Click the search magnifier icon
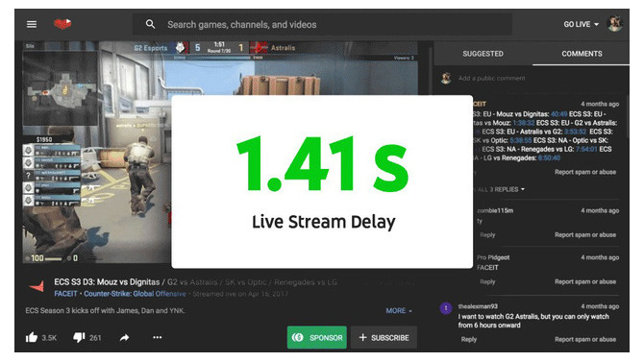The width and height of the screenshot is (644, 362). (150, 24)
